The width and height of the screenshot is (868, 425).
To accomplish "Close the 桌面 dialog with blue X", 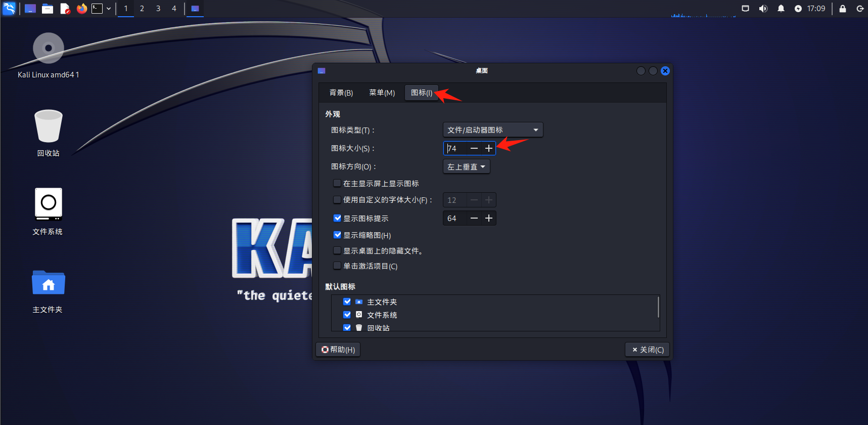I will [x=665, y=71].
